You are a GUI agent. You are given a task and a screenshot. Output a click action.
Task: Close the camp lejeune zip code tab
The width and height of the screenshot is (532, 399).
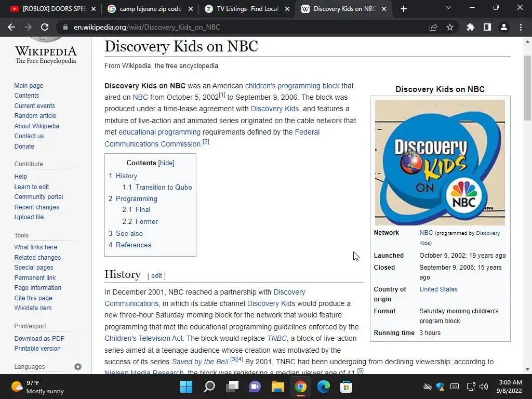tap(191, 9)
